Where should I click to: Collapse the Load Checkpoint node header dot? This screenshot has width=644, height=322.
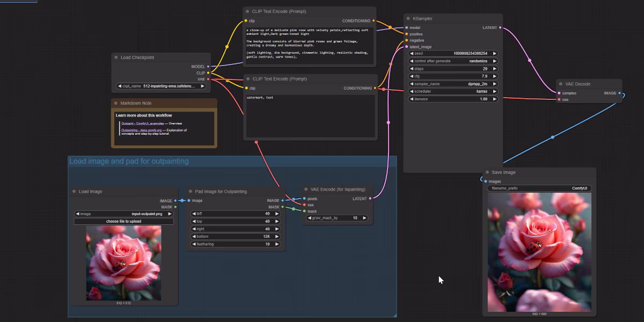click(x=116, y=57)
